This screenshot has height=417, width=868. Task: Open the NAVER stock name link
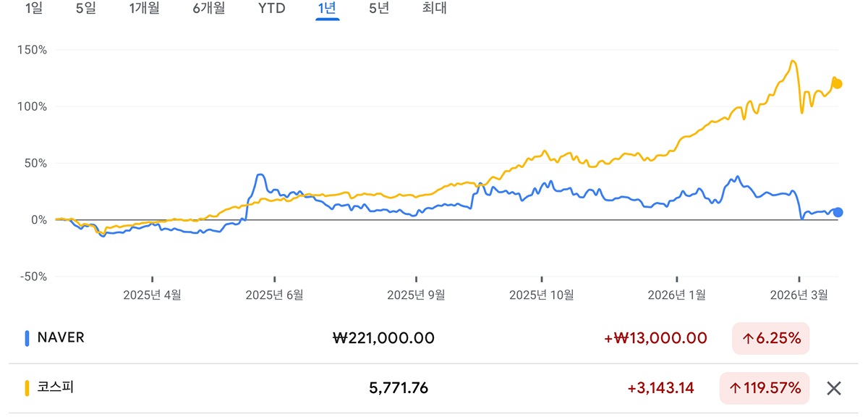(x=61, y=338)
